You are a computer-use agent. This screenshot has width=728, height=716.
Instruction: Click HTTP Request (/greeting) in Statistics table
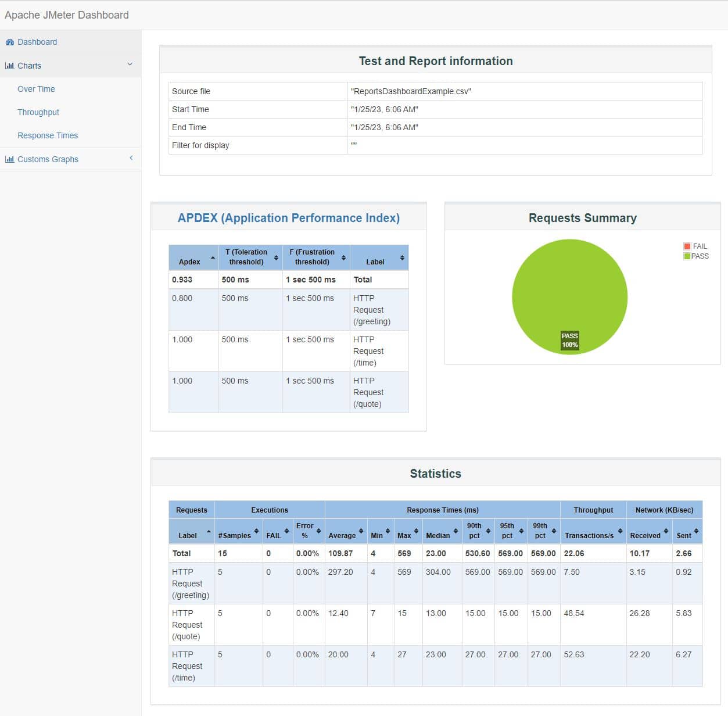click(x=191, y=583)
